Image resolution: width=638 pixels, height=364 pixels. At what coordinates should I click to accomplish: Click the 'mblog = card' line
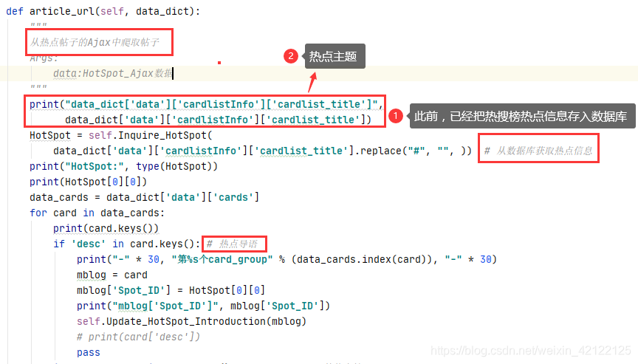[x=112, y=275]
